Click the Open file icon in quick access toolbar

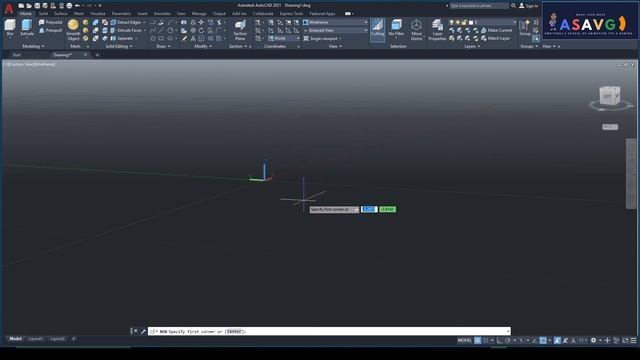click(x=29, y=6)
